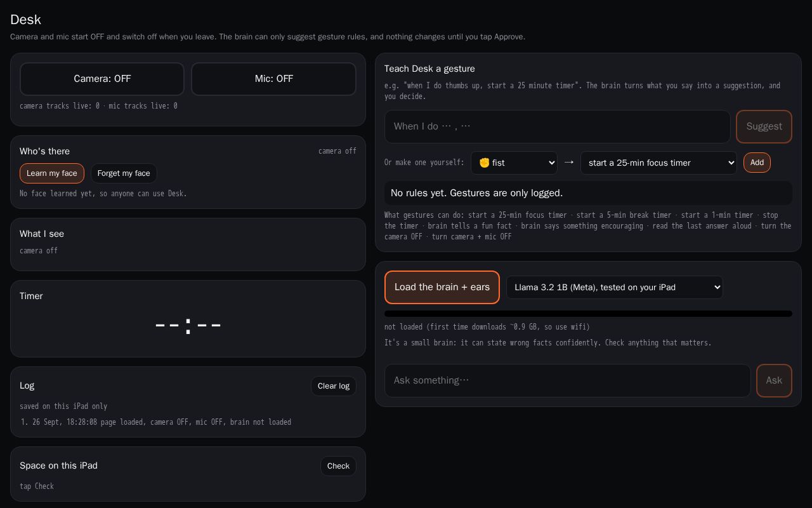Toggle the Mic: OFF button
This screenshot has height=508, width=812.
(273, 79)
